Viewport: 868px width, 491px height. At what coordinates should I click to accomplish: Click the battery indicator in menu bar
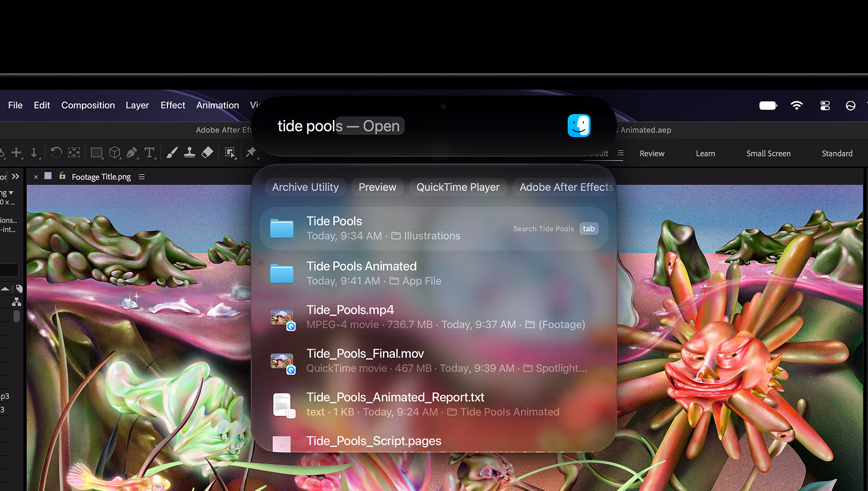tap(768, 106)
